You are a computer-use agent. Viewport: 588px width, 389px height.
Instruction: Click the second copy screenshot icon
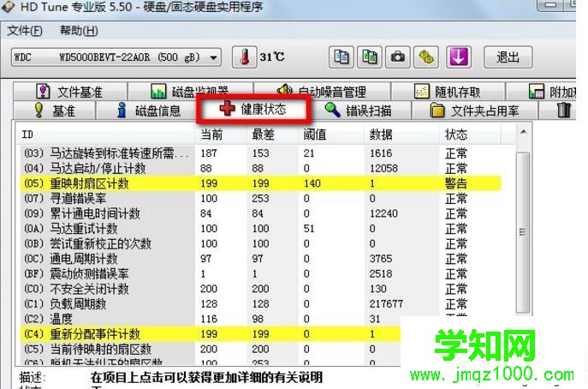point(370,57)
